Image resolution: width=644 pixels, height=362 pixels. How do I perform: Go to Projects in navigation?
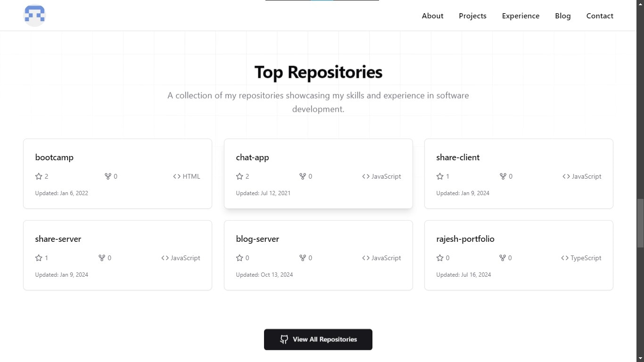(x=472, y=16)
